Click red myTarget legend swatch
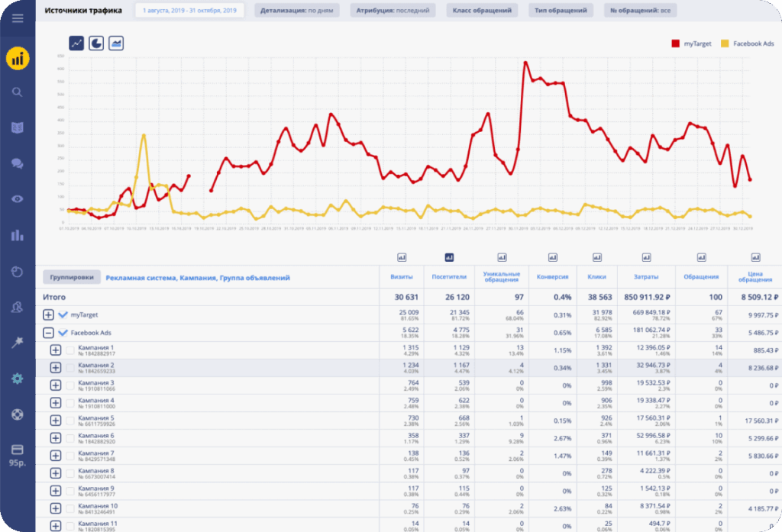 [675, 44]
